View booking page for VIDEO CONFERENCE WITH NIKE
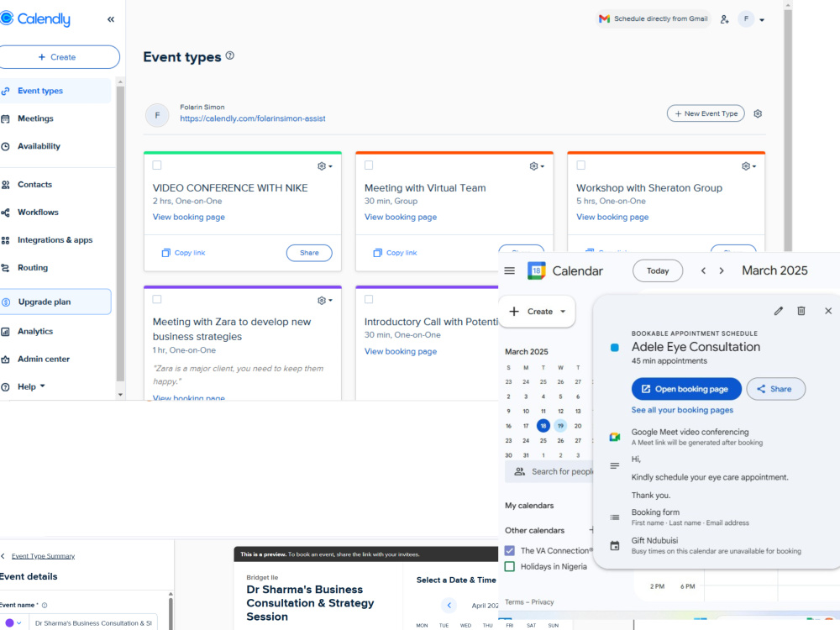Screen dimensions: 840x630 tap(188, 217)
